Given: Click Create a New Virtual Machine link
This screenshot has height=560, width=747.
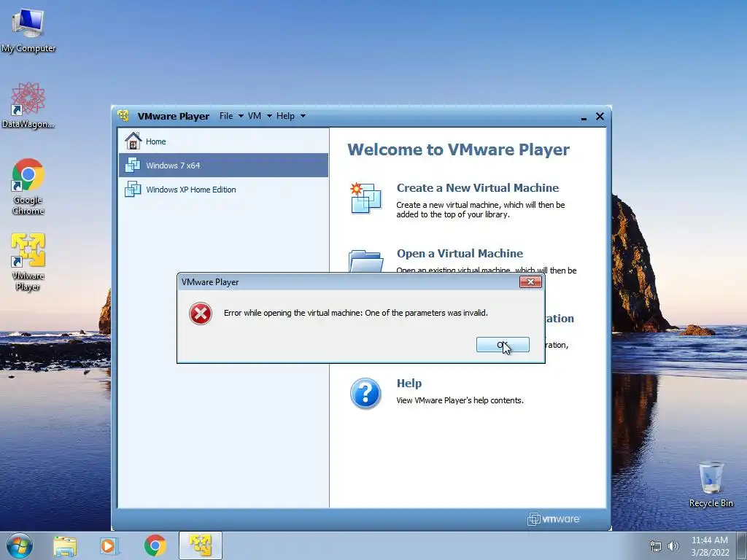Looking at the screenshot, I should pyautogui.click(x=478, y=187).
